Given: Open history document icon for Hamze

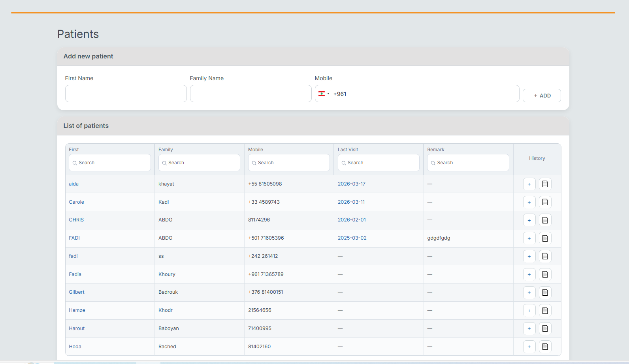Looking at the screenshot, I should click(545, 311).
